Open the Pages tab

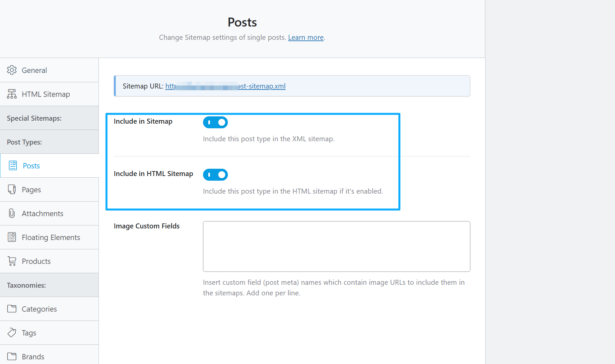pyautogui.click(x=49, y=190)
